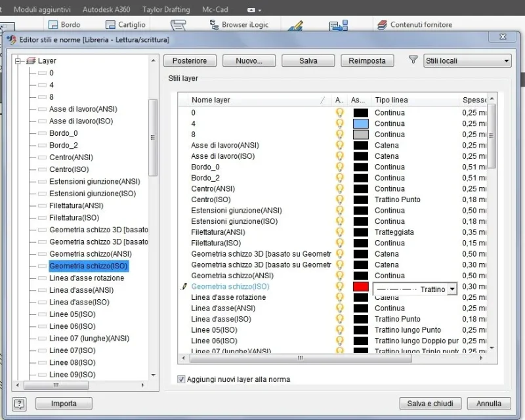
Task: Open the Trattino line type dropdown
Action: [452, 289]
